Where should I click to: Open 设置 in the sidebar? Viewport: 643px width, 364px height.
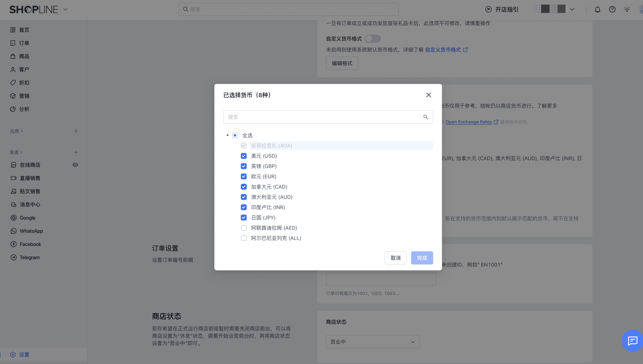coord(24,355)
